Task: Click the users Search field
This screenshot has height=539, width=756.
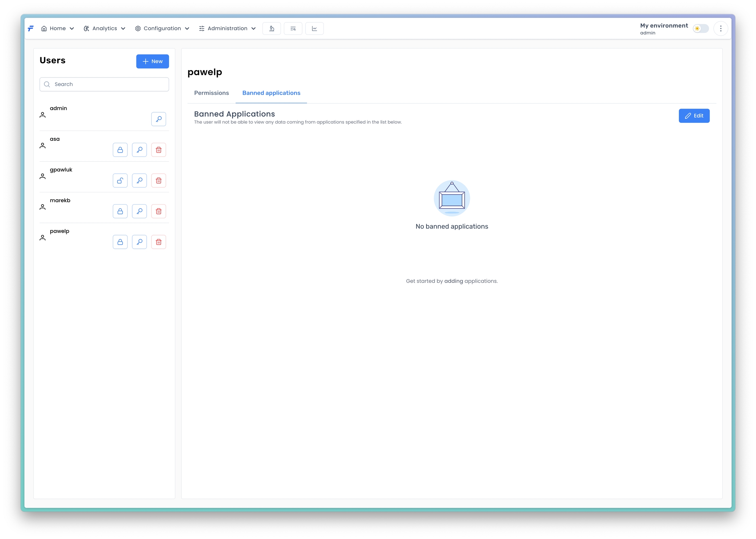Action: pyautogui.click(x=104, y=84)
